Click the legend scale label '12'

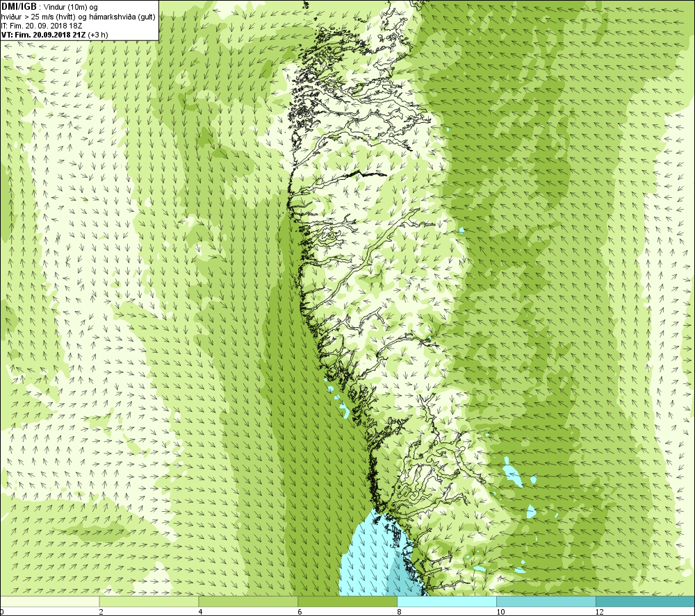coord(600,612)
